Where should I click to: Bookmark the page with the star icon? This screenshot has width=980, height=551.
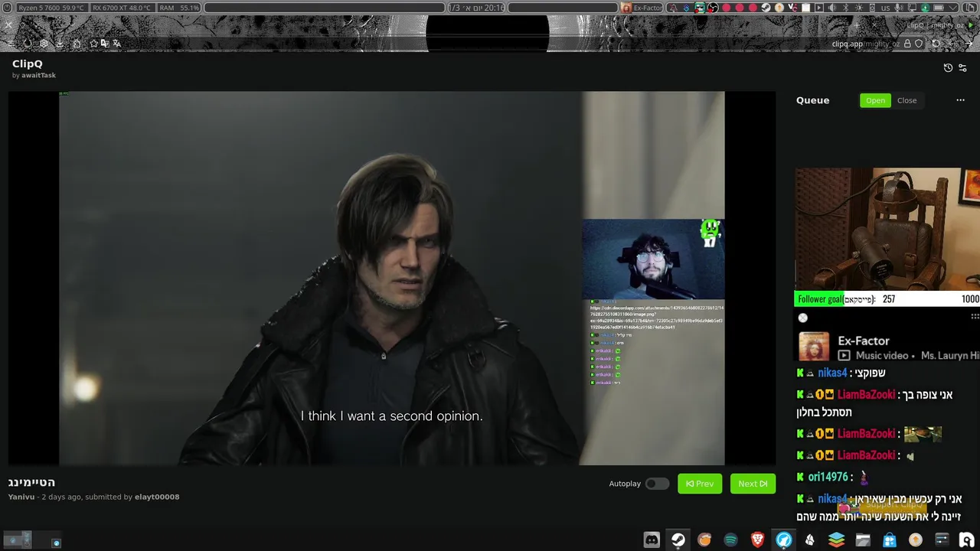click(93, 44)
